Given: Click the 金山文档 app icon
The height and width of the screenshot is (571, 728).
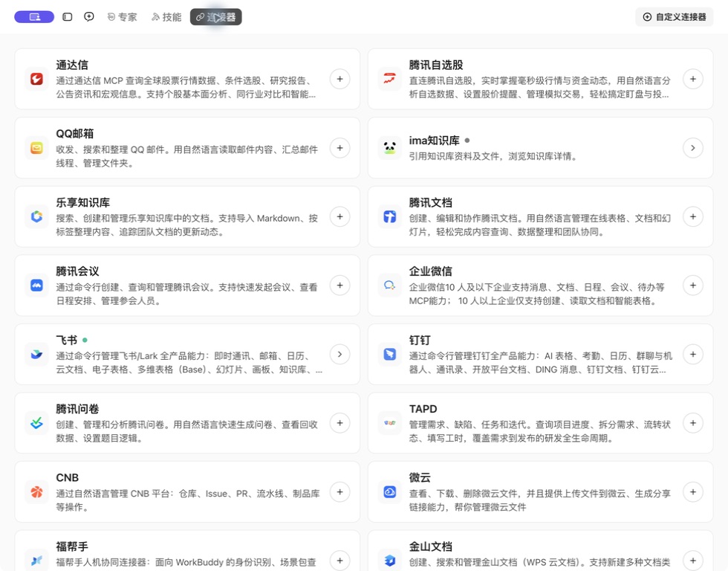Looking at the screenshot, I should [x=389, y=561].
